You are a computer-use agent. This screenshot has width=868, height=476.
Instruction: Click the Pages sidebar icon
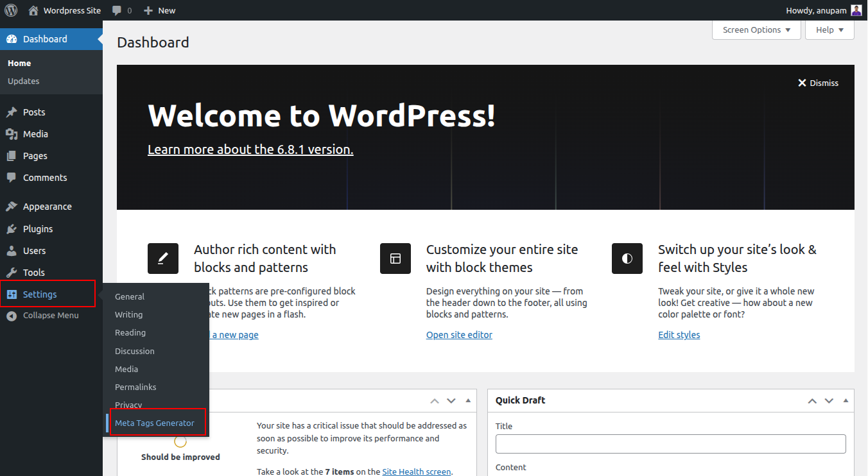point(12,156)
